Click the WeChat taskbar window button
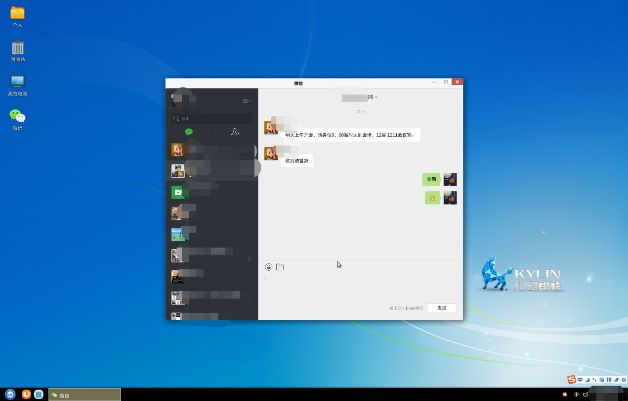This screenshot has width=628, height=401. [85, 395]
